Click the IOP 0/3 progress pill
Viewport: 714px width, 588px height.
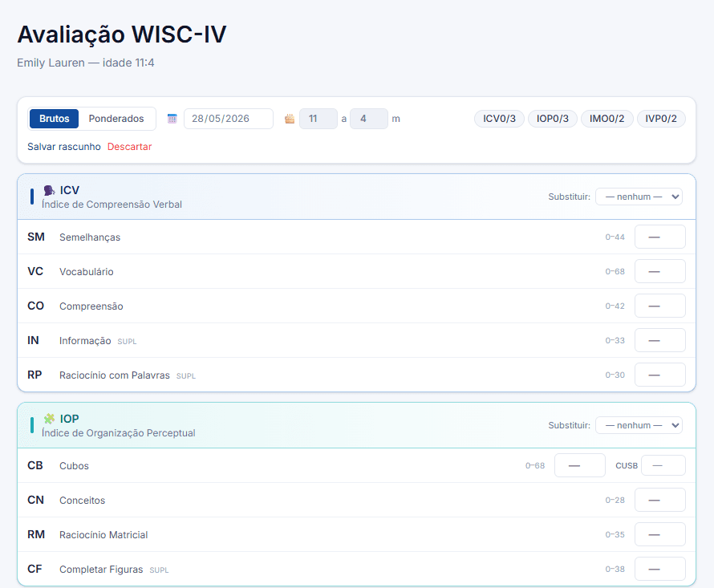pyautogui.click(x=553, y=119)
